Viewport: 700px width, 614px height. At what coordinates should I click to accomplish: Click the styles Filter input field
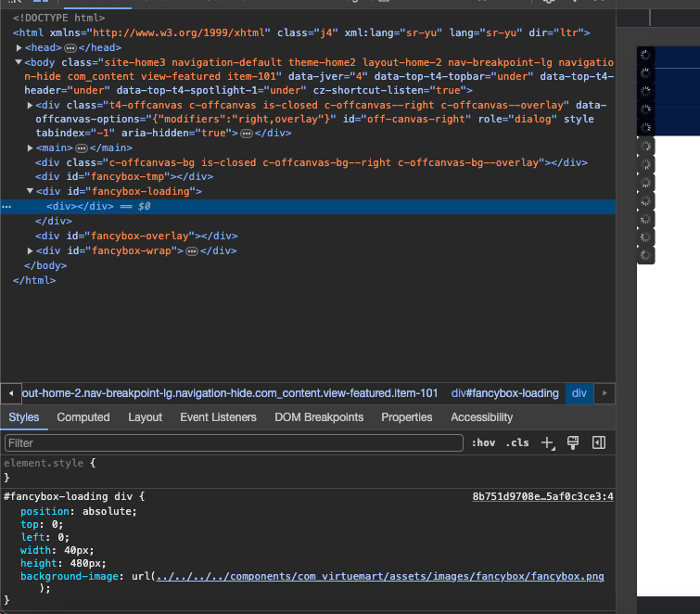click(x=232, y=443)
